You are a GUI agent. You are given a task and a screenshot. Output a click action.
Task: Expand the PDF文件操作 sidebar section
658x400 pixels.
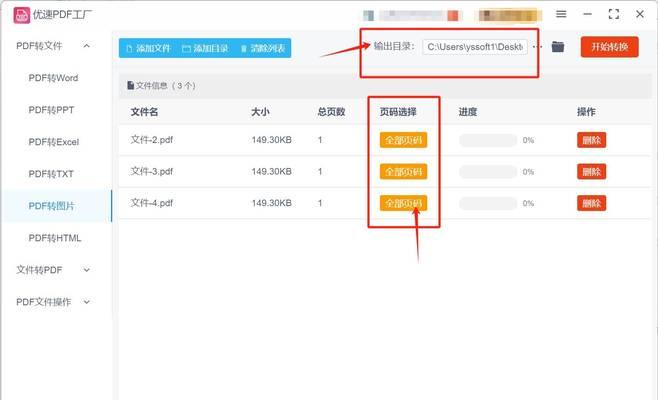[x=86, y=302]
